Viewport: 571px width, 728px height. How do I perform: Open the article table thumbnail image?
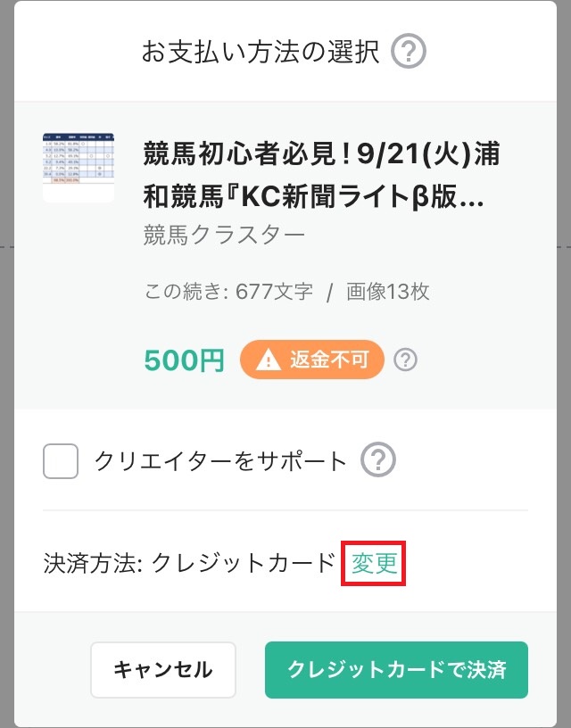click(79, 168)
